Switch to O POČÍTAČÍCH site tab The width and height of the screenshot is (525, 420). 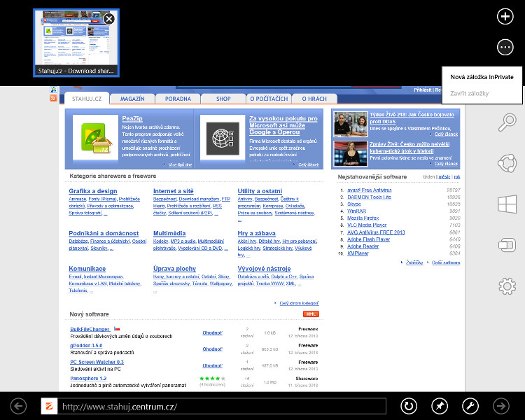point(269,99)
